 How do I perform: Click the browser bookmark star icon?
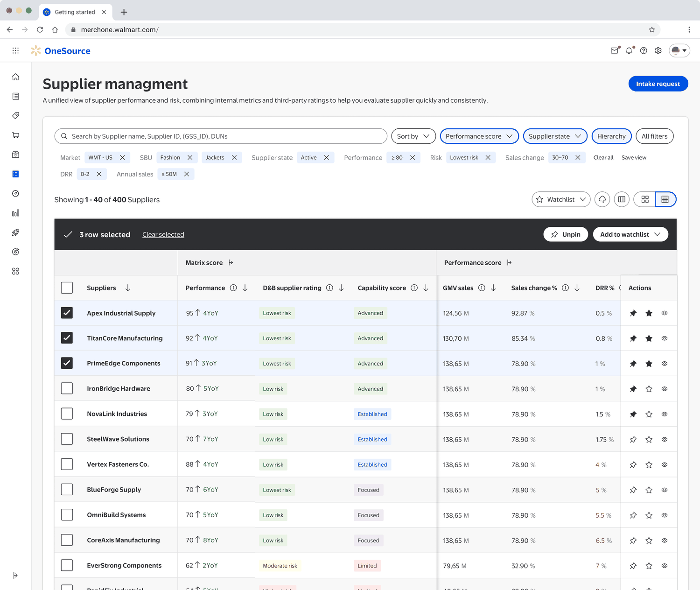click(652, 30)
